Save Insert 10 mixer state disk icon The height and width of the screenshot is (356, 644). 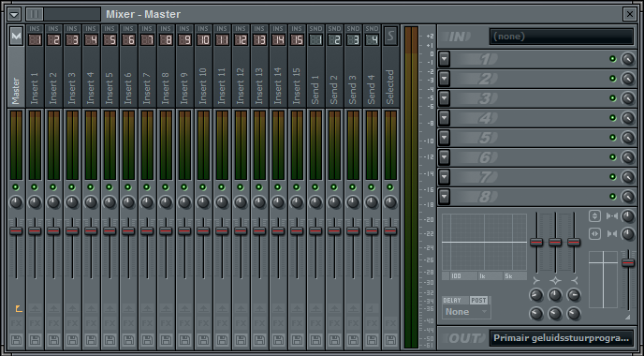(x=203, y=340)
